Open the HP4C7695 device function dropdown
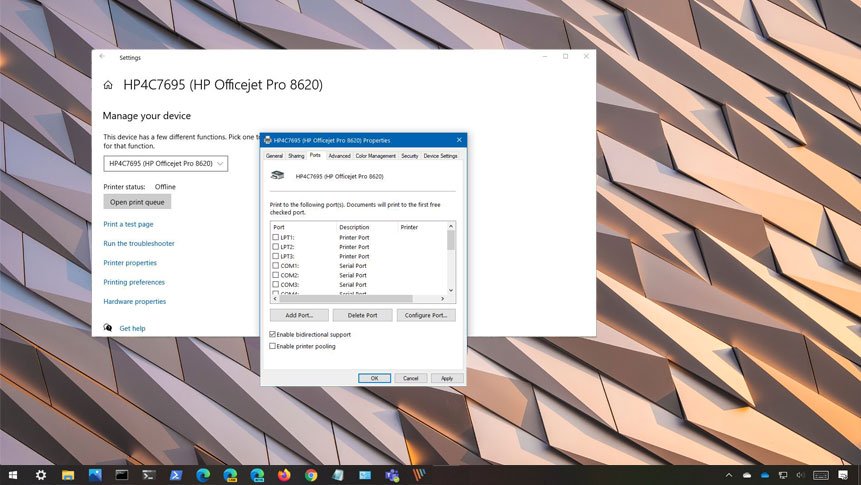Viewport: 861px width, 485px height. tap(166, 163)
